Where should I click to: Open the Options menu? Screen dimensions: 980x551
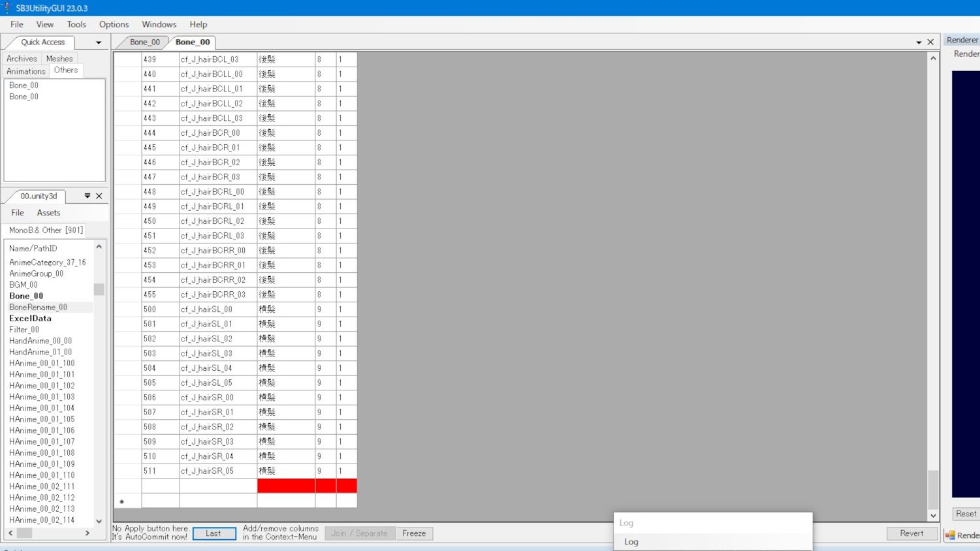click(114, 24)
